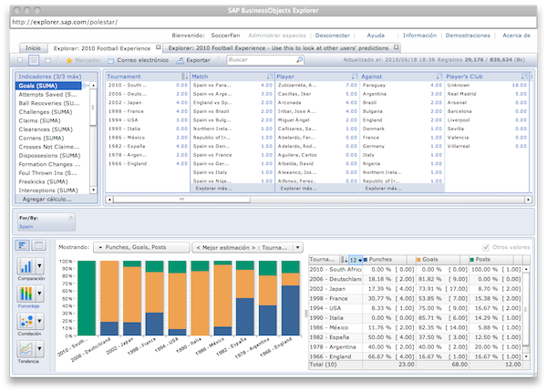Click the Correo electrónico envelope icon

click(x=111, y=60)
